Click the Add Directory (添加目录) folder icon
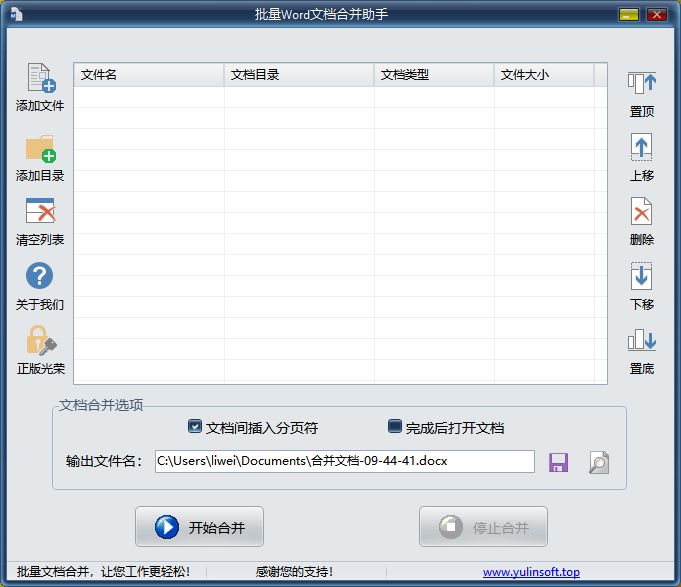This screenshot has width=681, height=587. 40,148
